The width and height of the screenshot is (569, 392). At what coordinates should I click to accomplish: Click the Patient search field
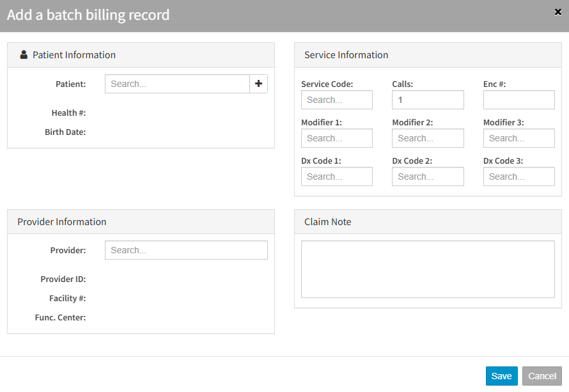(x=178, y=84)
